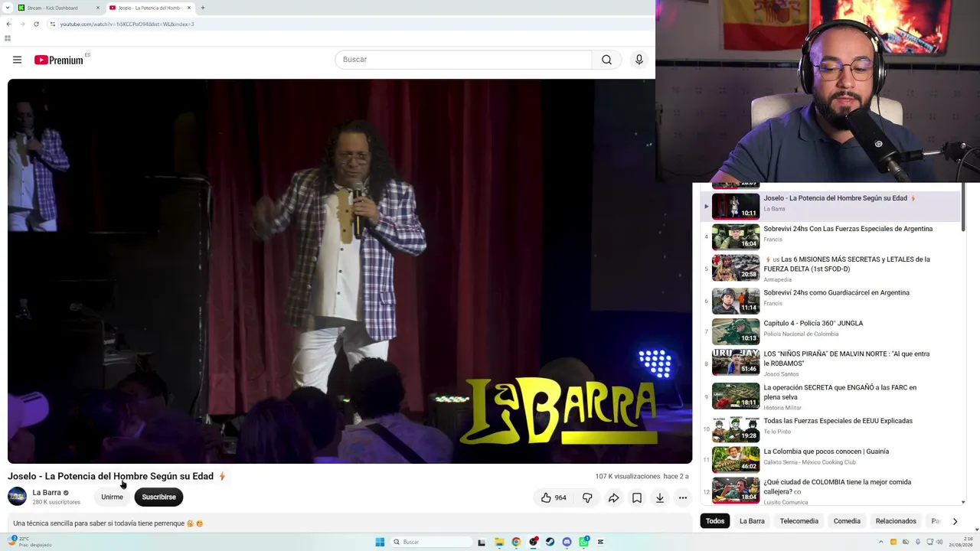Open La Barra channel avatar
This screenshot has height=551, width=980.
tap(17, 497)
